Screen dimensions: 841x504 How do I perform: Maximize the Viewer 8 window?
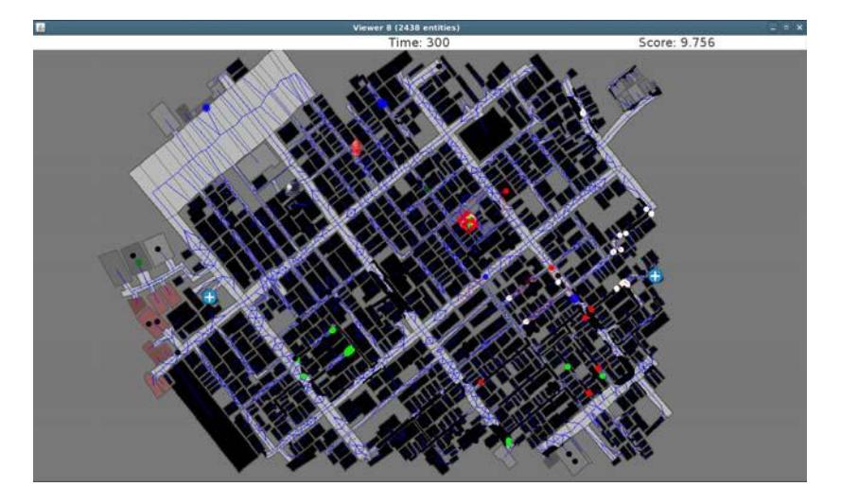click(x=786, y=27)
